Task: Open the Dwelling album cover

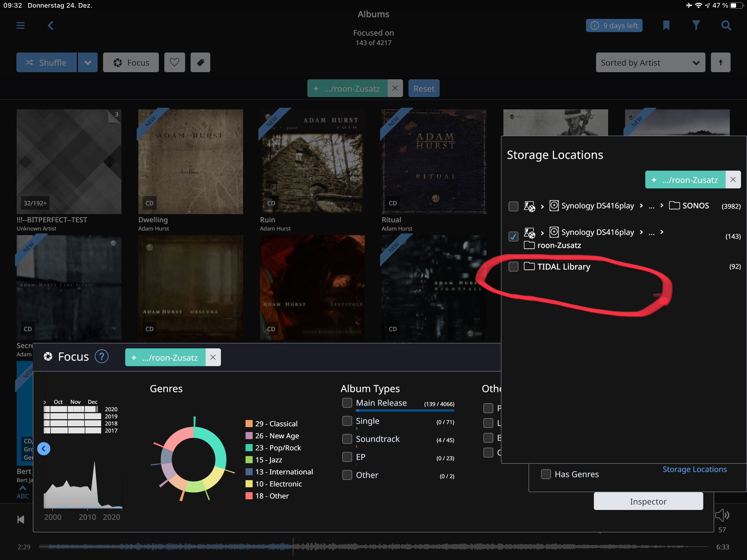Action: click(x=191, y=161)
